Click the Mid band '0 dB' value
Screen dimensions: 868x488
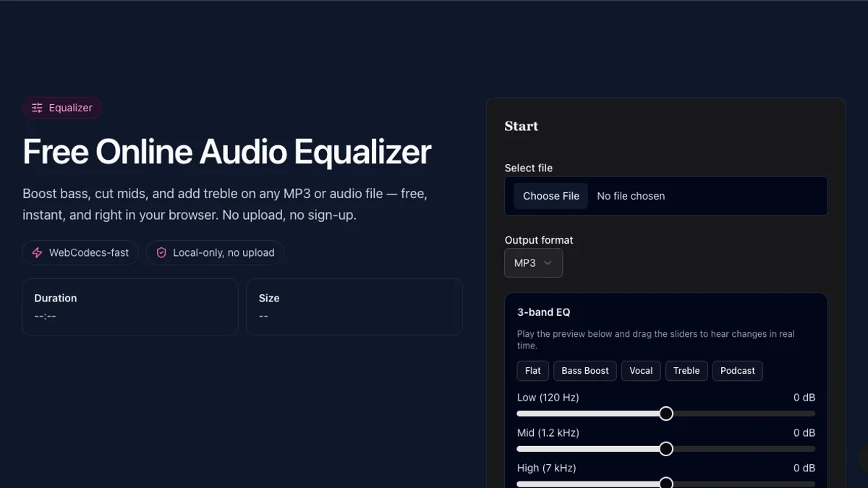click(804, 433)
